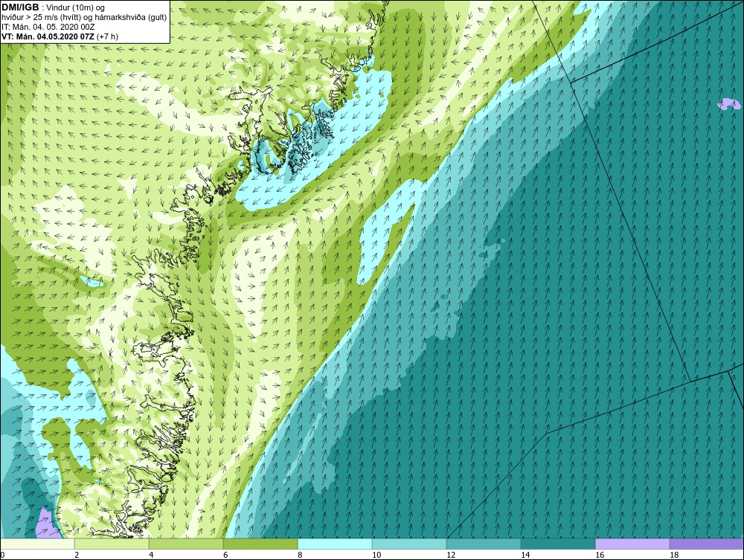744x560 pixels.
Task: Click the 2–4 m/s light green legend swatch
Action: 112,544
